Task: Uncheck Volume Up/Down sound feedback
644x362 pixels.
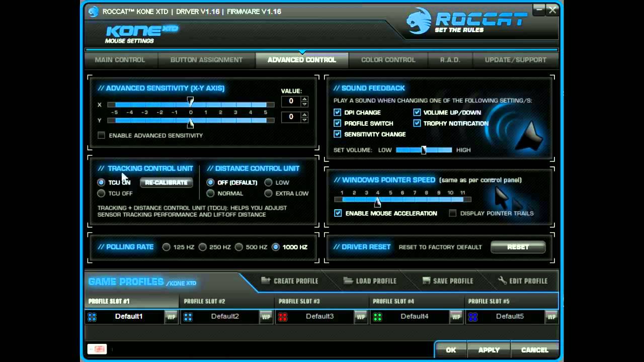Action: [417, 113]
